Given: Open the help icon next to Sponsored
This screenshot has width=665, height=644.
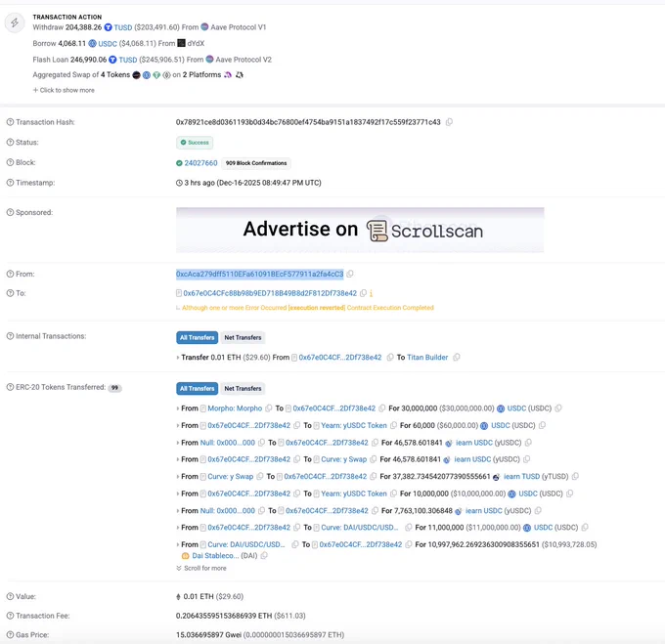Looking at the screenshot, I should pyautogui.click(x=10, y=212).
